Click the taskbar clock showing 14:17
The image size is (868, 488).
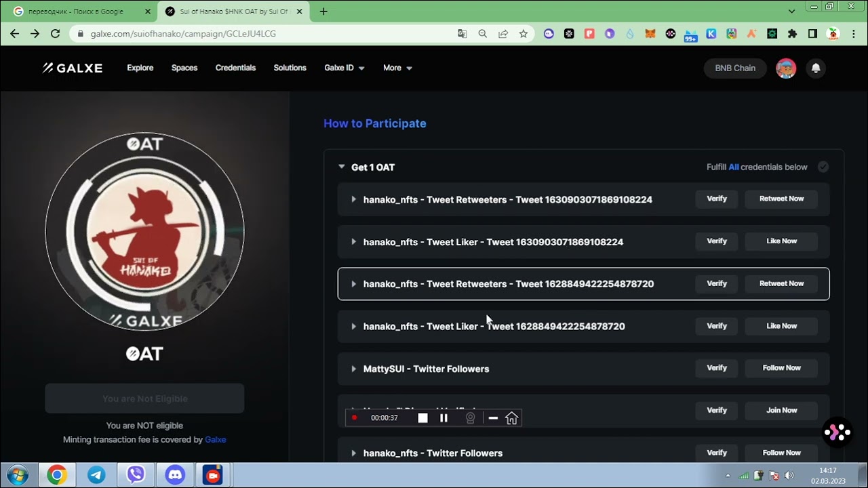click(x=828, y=475)
